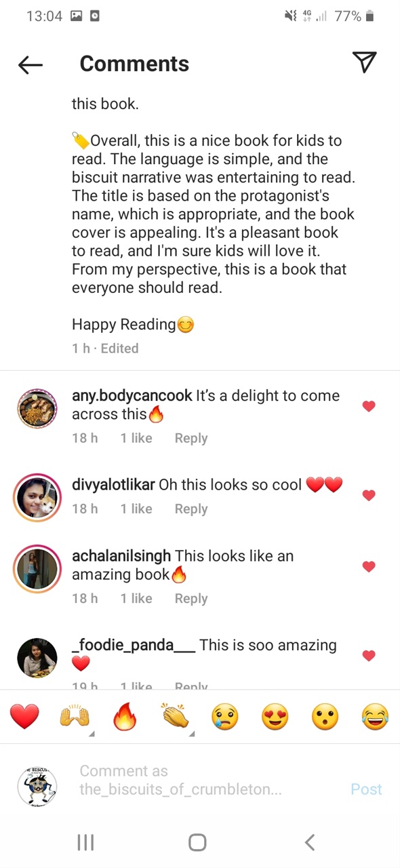400x868 pixels.
Task: Insert the red heart emoji
Action: [x=24, y=717]
